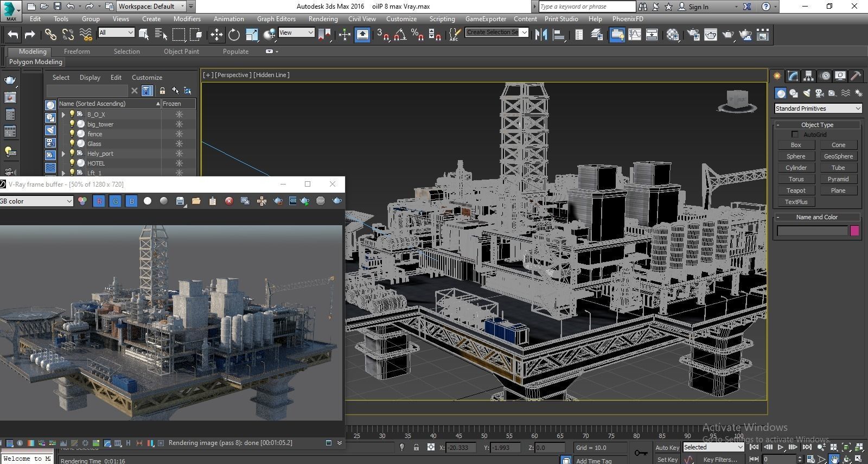Click the Play Animation button
868x464 pixels.
[780, 447]
